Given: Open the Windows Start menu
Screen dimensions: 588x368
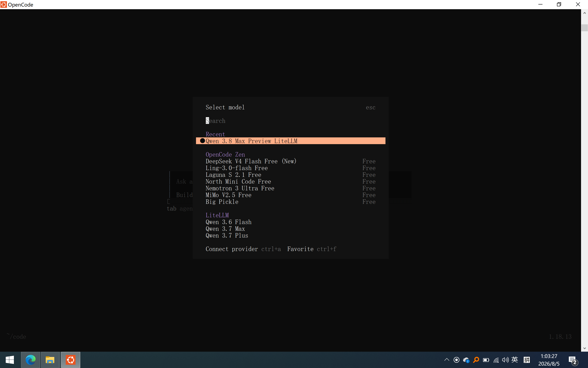Looking at the screenshot, I should pos(10,360).
